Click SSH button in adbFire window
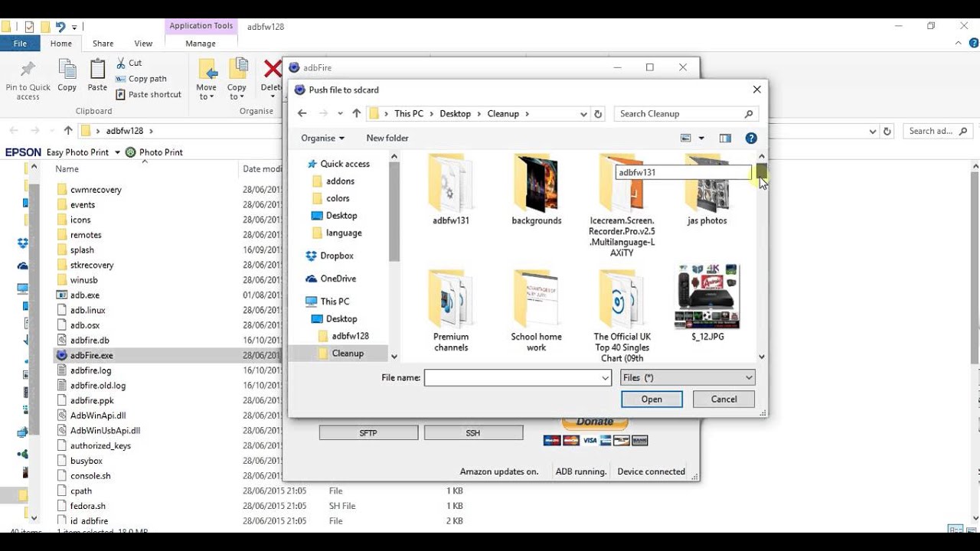Image resolution: width=980 pixels, height=551 pixels. [x=473, y=433]
